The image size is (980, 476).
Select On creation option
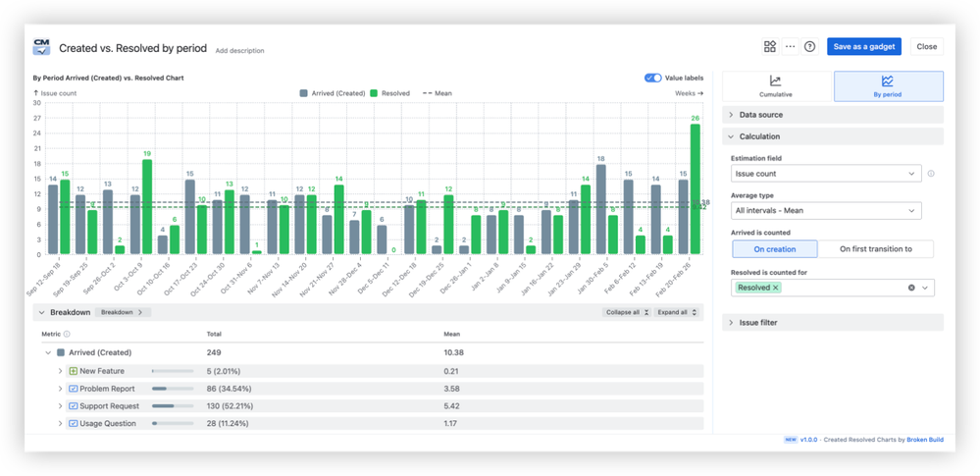(x=774, y=249)
